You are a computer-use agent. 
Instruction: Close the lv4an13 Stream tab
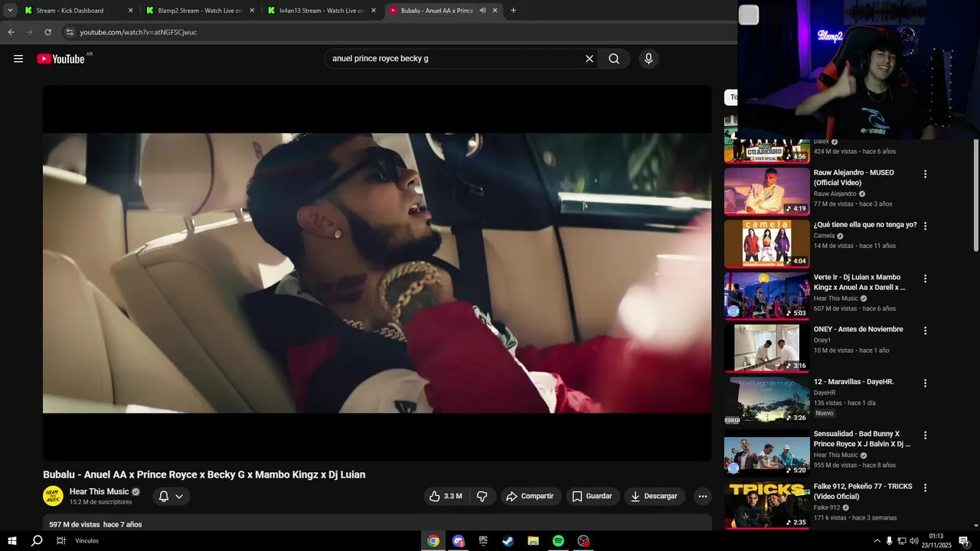click(374, 11)
